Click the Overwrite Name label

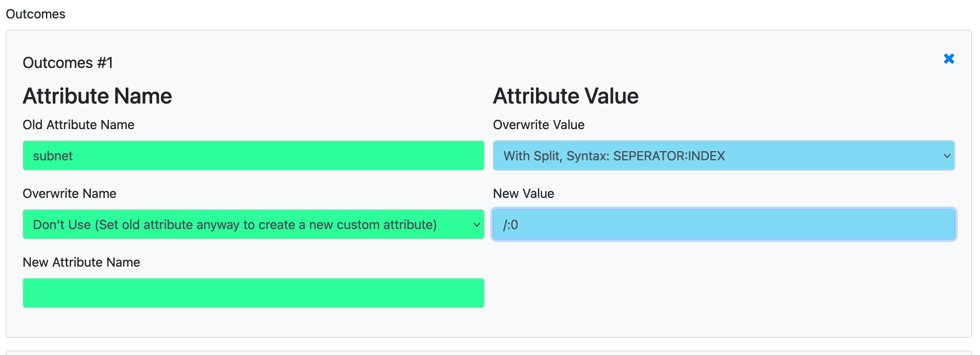point(69,193)
